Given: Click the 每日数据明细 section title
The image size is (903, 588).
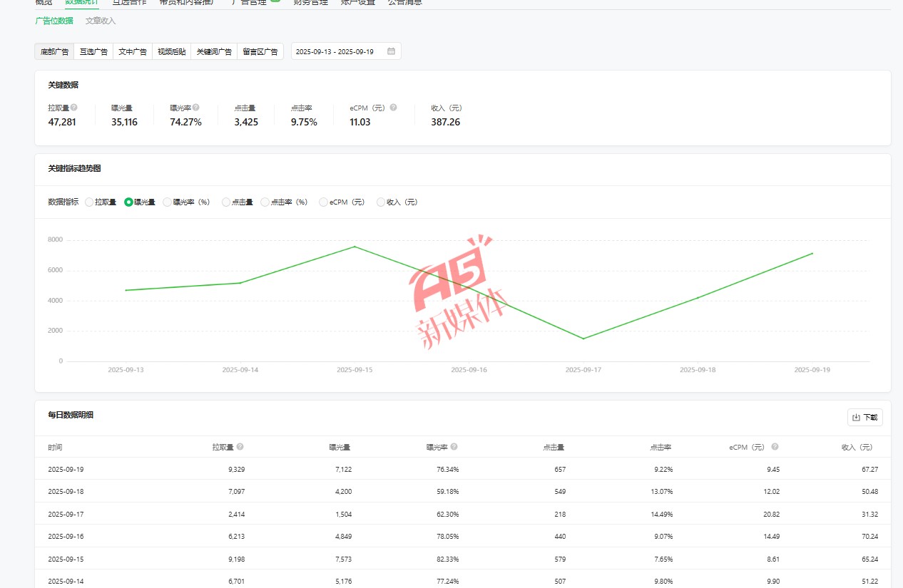Looking at the screenshot, I should click(x=71, y=415).
